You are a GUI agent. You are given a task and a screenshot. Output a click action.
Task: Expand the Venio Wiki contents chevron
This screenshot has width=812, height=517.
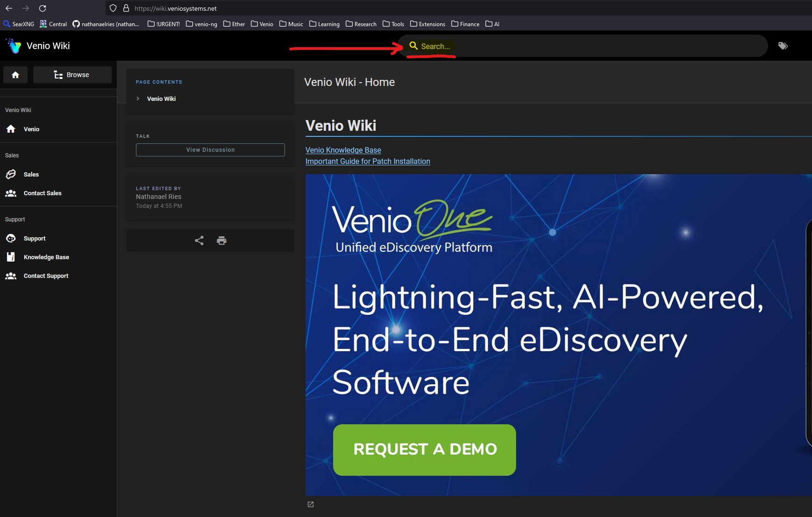[138, 99]
